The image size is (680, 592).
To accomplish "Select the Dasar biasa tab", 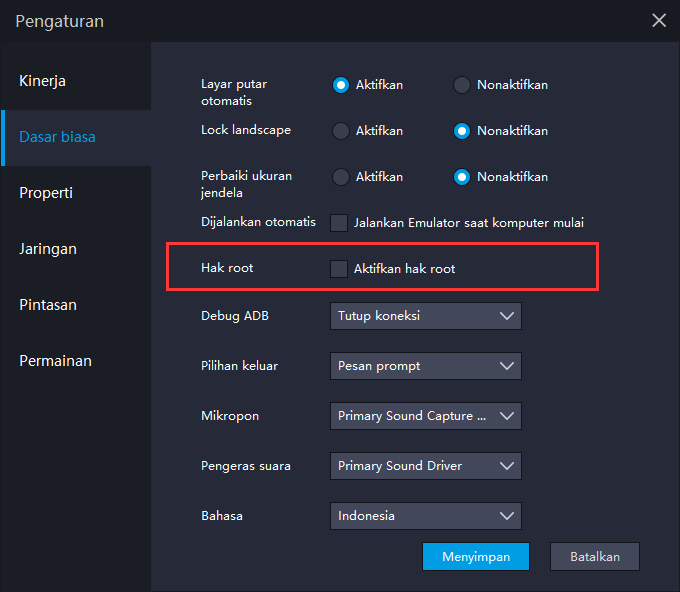I will click(76, 137).
